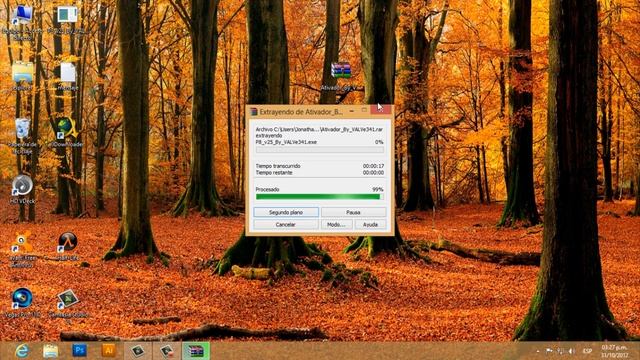Viewport: 640px width, 360px height.
Task: Click the 99% processed value
Action: pos(378,189)
